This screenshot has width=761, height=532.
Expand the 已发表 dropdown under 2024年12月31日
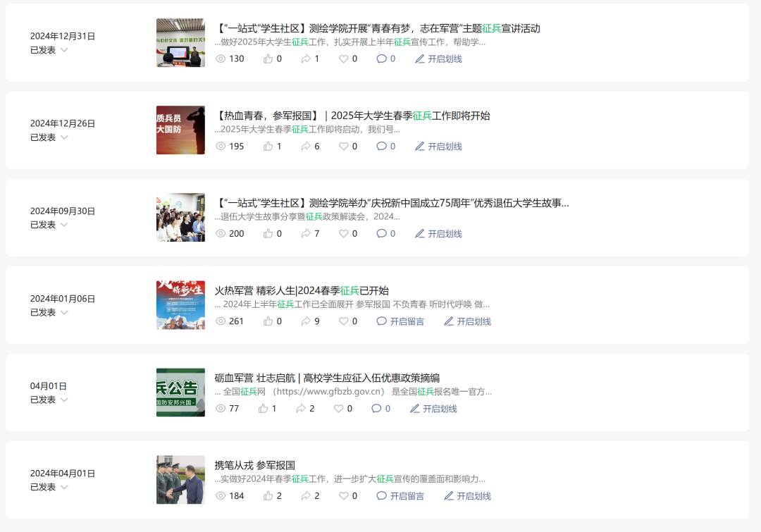click(49, 50)
